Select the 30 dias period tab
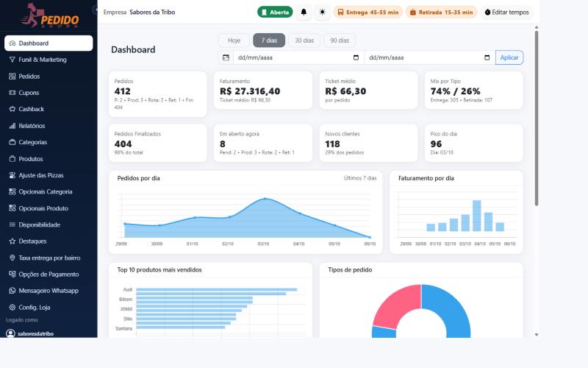Screen dimensions: 588x368 [304, 40]
